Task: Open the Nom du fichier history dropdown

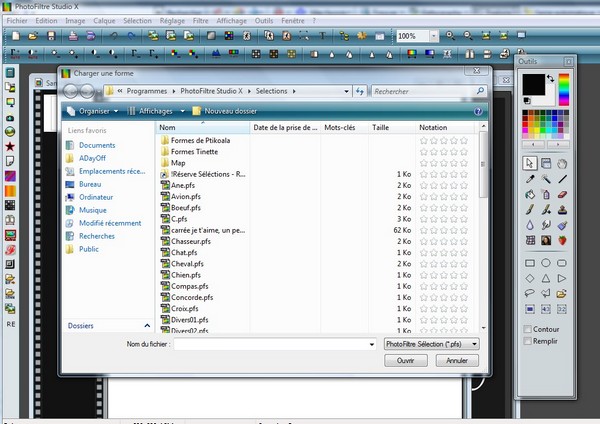Action: (x=372, y=344)
